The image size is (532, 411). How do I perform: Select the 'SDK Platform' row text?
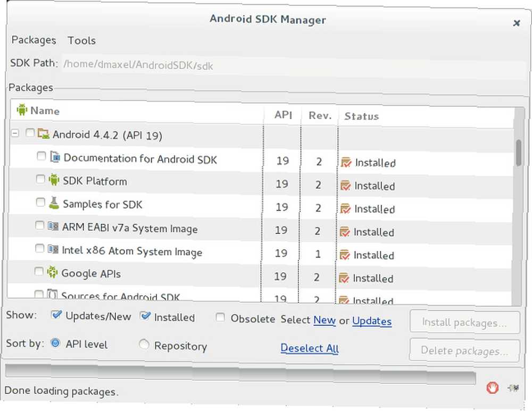coord(95,181)
